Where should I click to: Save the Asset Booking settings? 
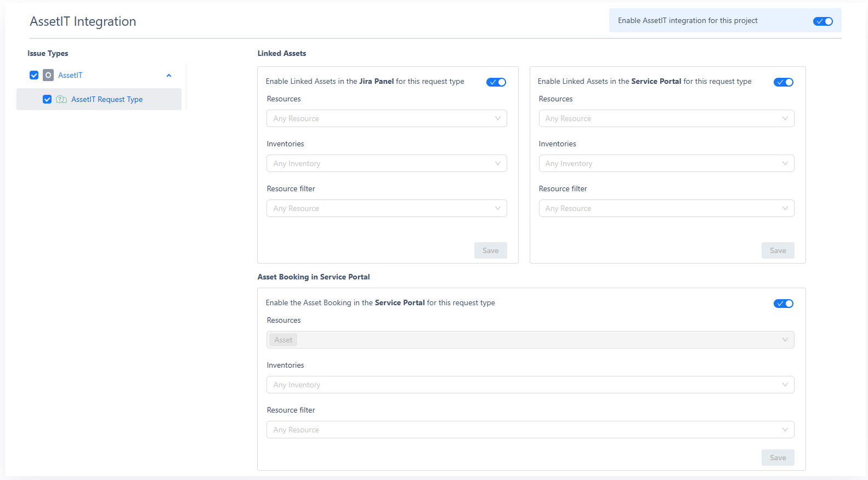tap(778, 458)
